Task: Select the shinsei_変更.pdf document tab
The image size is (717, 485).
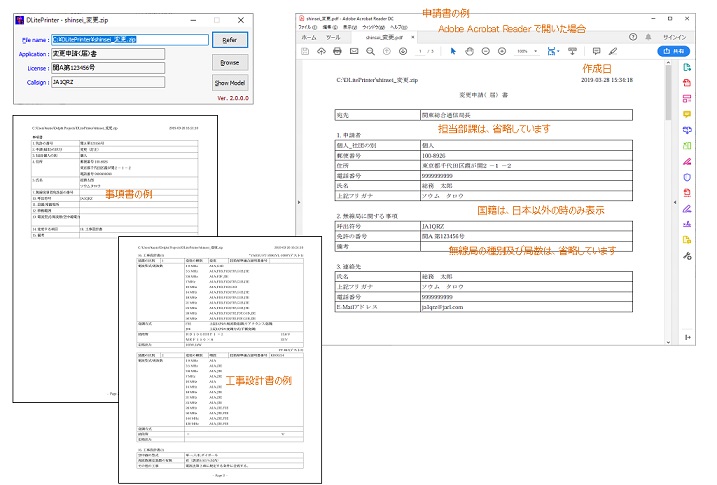Action: point(385,37)
